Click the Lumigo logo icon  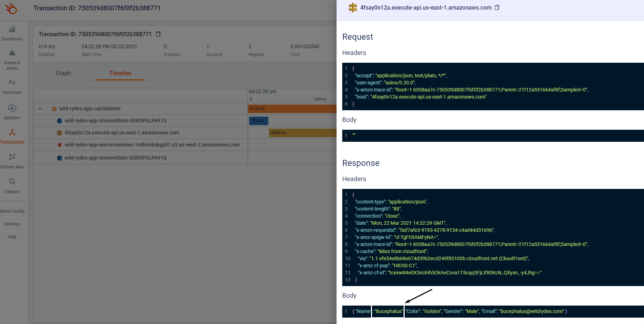(11, 9)
